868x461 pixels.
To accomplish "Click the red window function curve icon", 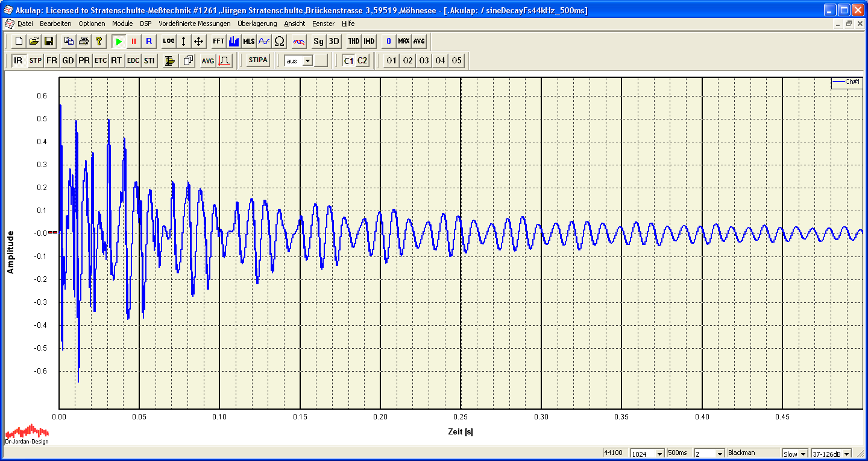I will 224,61.
